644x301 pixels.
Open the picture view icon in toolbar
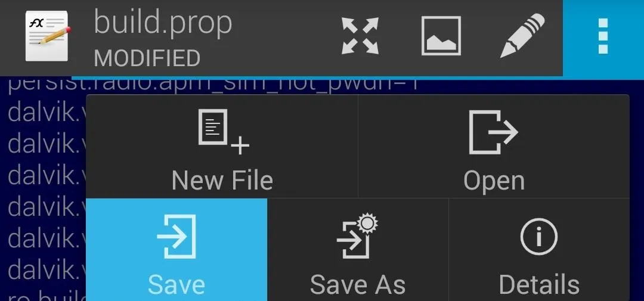[441, 36]
